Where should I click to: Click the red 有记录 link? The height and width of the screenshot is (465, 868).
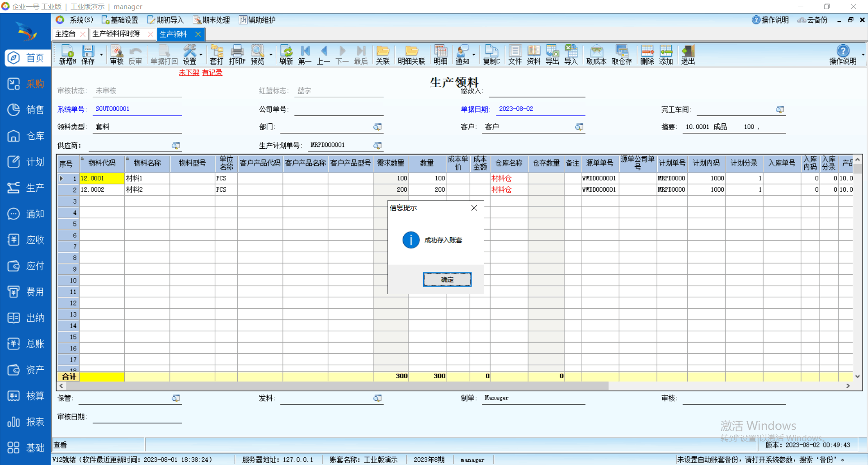coord(212,72)
